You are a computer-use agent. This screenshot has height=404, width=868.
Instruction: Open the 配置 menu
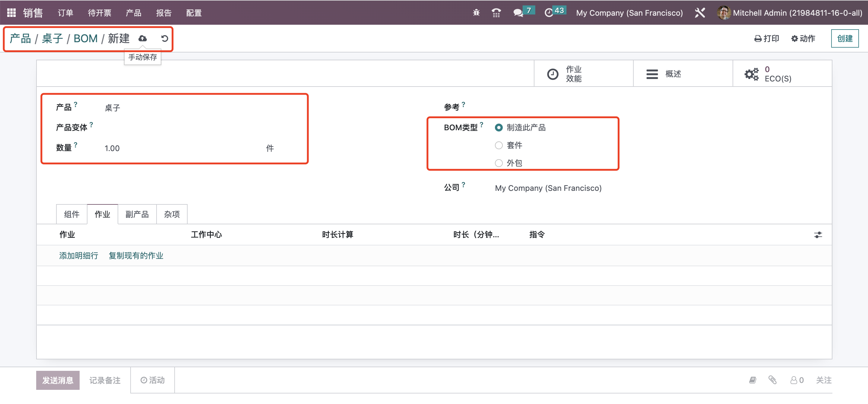[194, 13]
